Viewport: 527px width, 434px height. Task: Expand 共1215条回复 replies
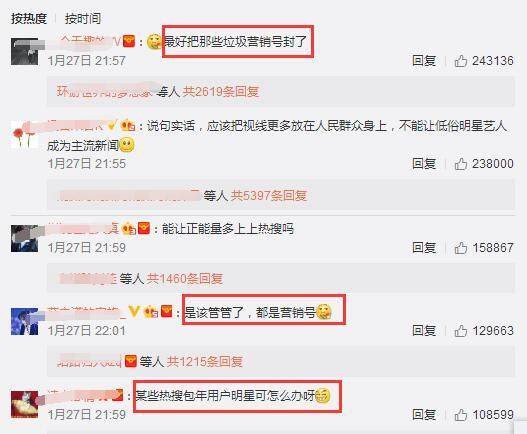205,361
